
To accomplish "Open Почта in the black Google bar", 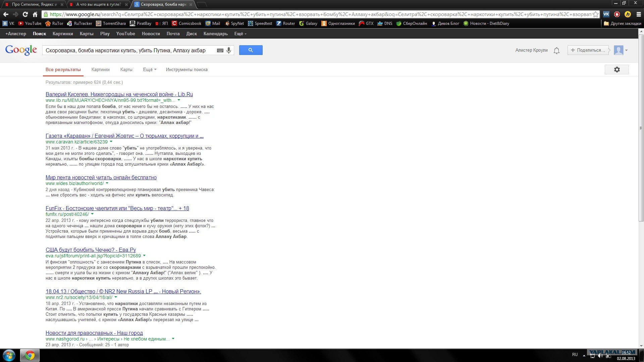I will tap(173, 34).
